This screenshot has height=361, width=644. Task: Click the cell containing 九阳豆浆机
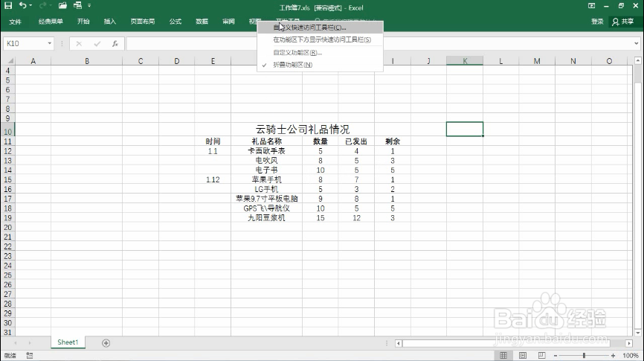click(266, 218)
